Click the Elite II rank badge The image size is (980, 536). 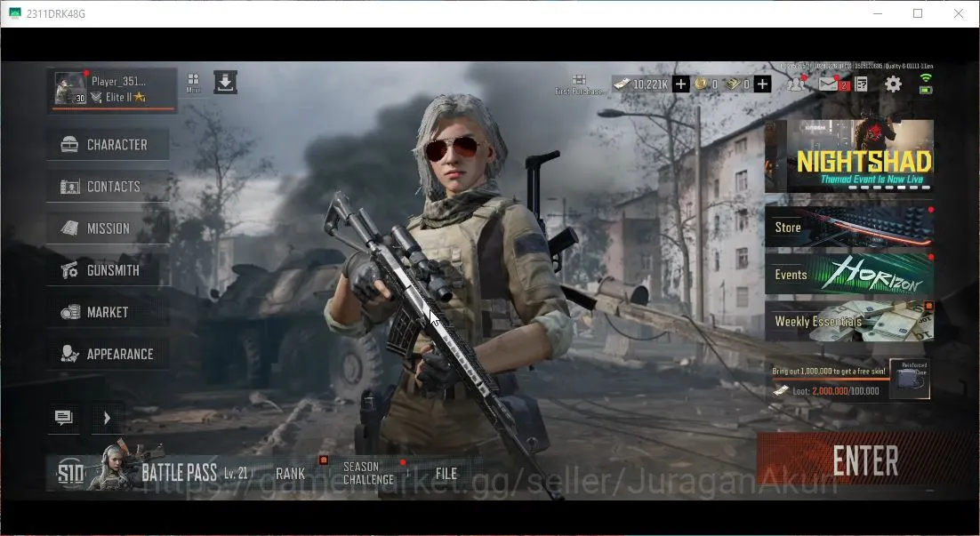point(119,97)
